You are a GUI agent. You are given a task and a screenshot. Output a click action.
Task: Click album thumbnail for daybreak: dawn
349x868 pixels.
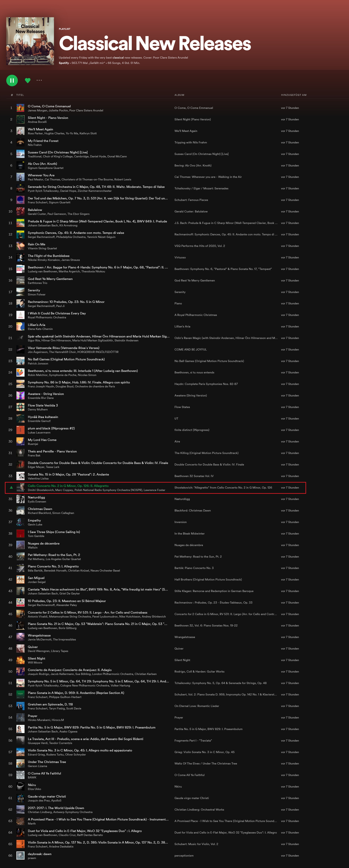(x=21, y=856)
